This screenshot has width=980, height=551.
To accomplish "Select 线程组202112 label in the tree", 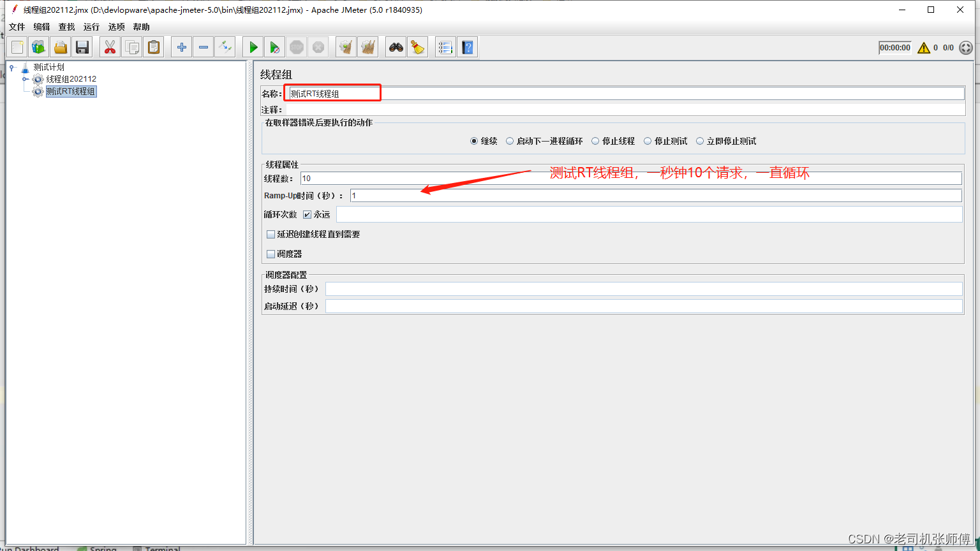I will 71,79.
